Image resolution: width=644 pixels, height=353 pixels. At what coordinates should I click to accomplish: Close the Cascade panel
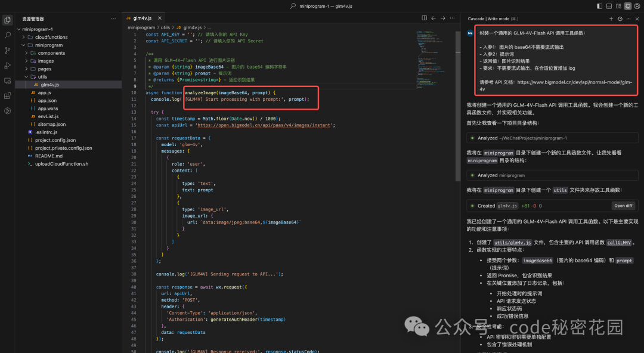[x=637, y=19]
